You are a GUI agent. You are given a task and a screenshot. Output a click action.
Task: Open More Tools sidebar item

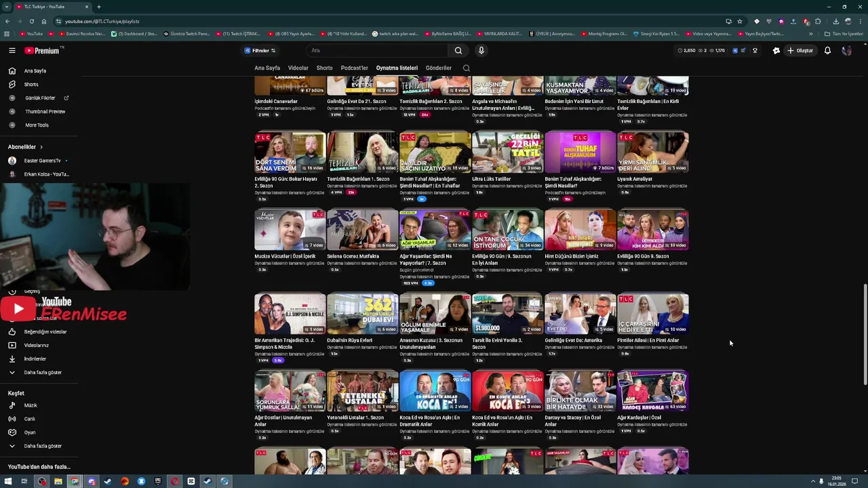(37, 125)
